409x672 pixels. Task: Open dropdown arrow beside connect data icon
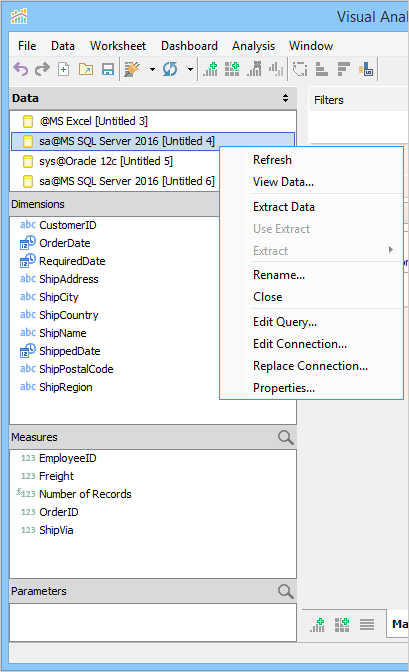(152, 69)
